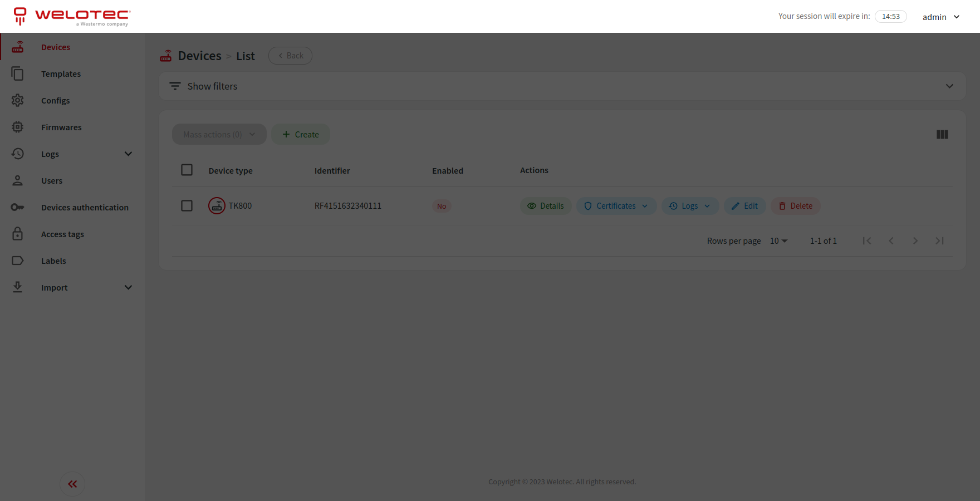980x501 pixels.
Task: Toggle the select-all checkbox in the table header
Action: coord(187,170)
